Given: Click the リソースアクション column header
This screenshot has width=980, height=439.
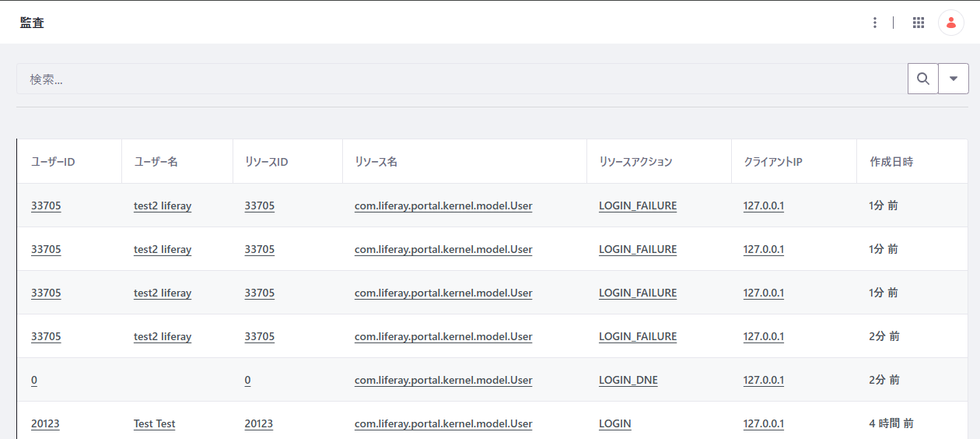Looking at the screenshot, I should (635, 162).
